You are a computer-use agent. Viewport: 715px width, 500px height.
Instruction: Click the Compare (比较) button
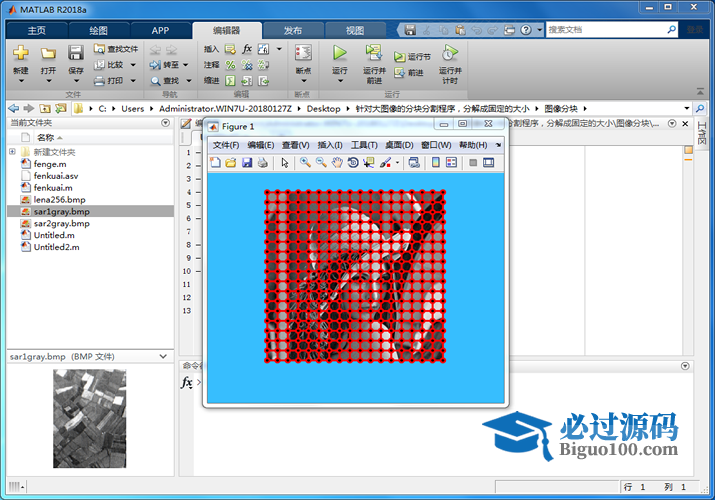[115, 65]
